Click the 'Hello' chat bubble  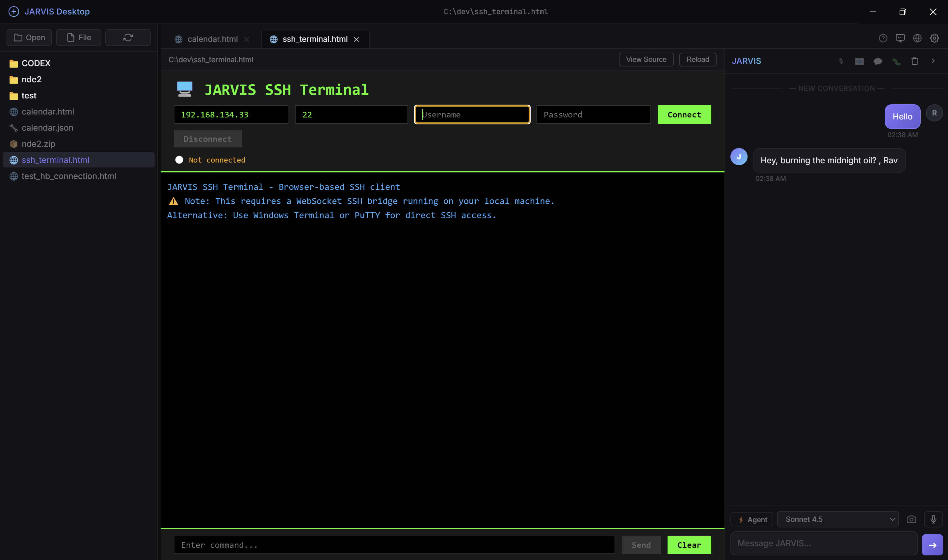902,116
